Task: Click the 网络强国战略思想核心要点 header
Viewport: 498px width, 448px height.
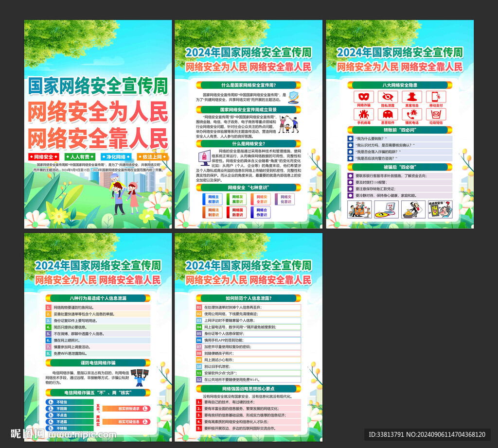Action: pyautogui.click(x=249, y=389)
